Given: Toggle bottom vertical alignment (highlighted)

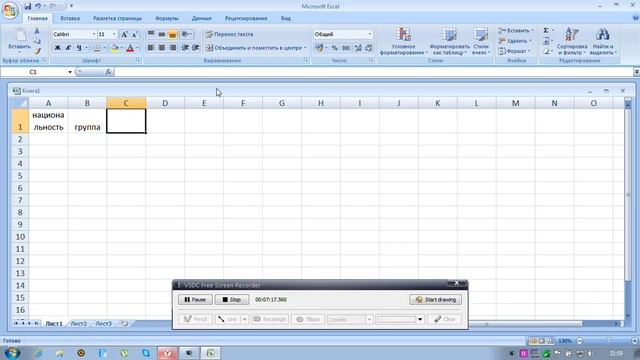Looking at the screenshot, I should (173, 34).
